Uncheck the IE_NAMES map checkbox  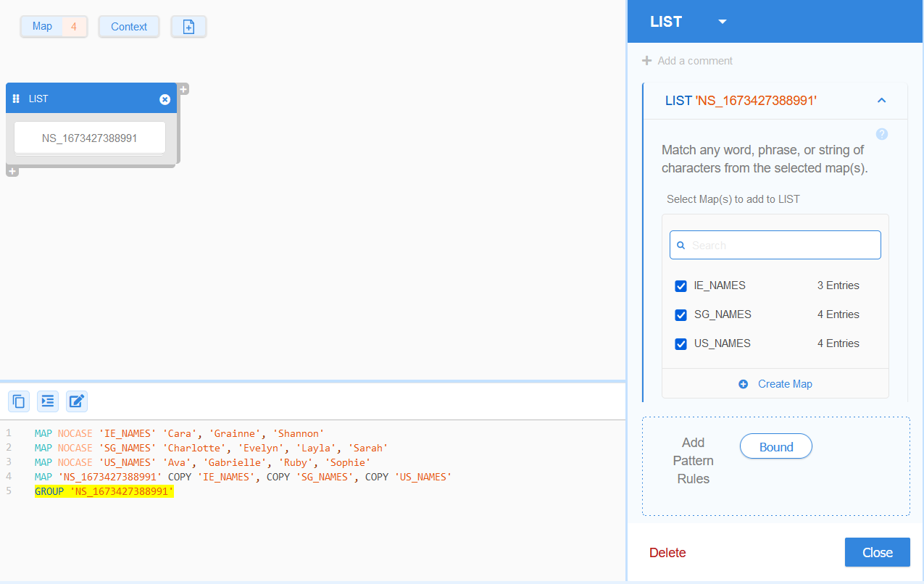681,286
